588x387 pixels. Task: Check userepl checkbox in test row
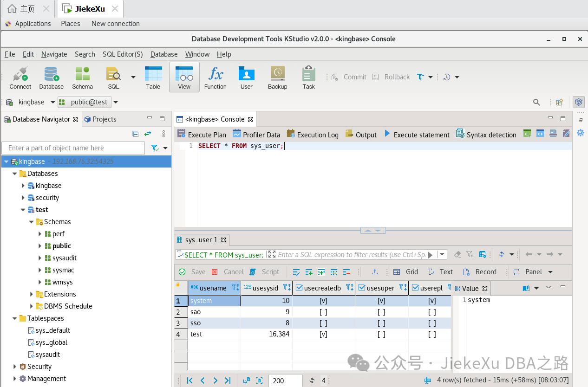pos(431,334)
